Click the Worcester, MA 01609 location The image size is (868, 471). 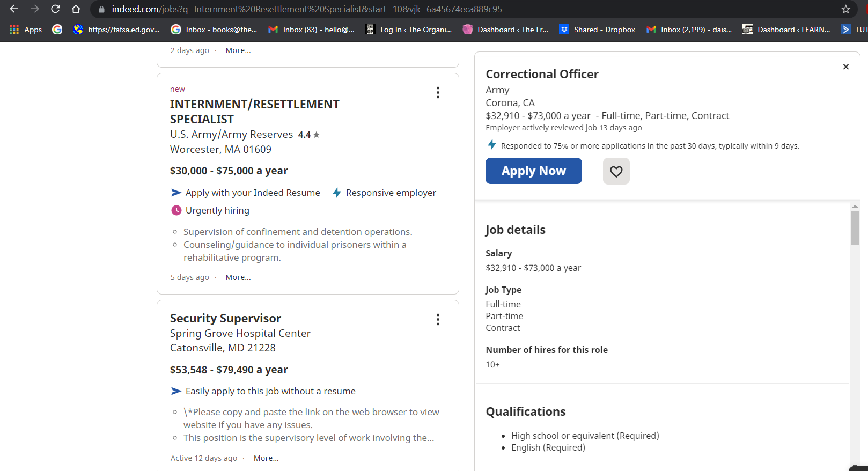220,149
